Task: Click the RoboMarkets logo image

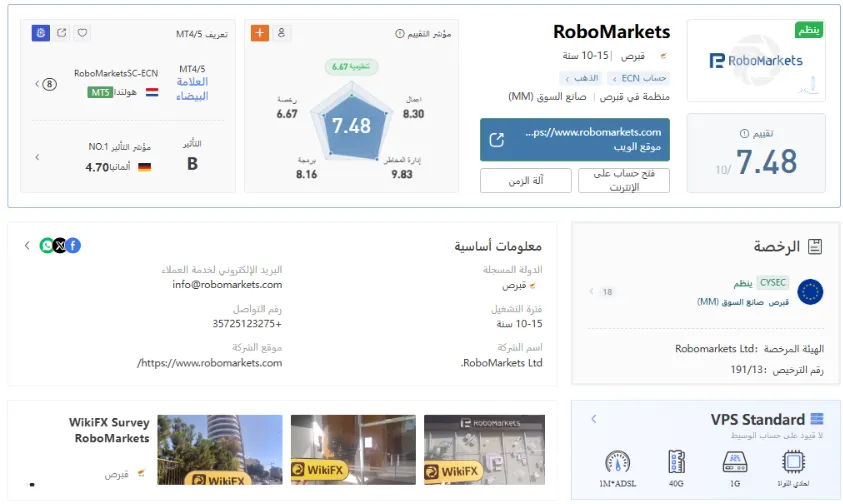Action: pos(756,61)
